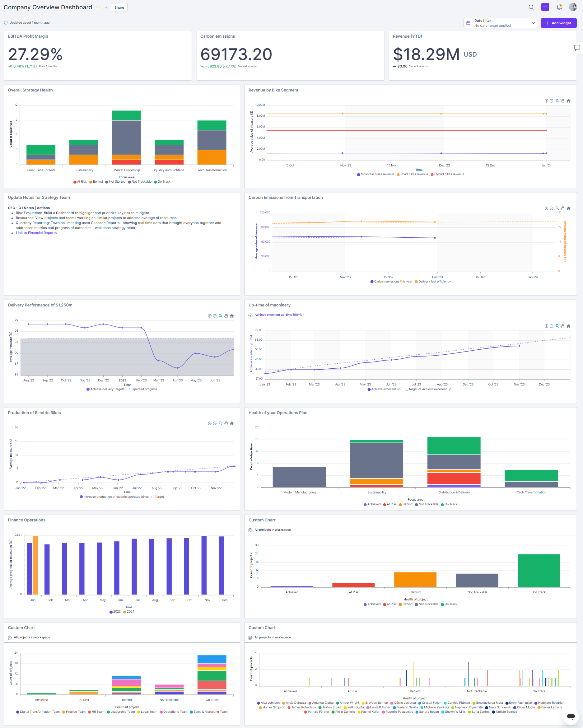Reset Up-time of machinery chart with home icon
The image size is (583, 728).
569,326
